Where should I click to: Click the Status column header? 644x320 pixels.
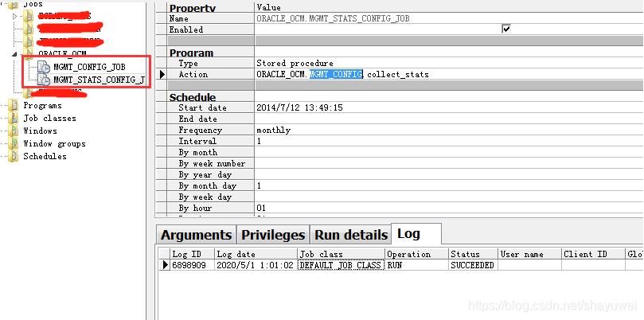coord(473,254)
